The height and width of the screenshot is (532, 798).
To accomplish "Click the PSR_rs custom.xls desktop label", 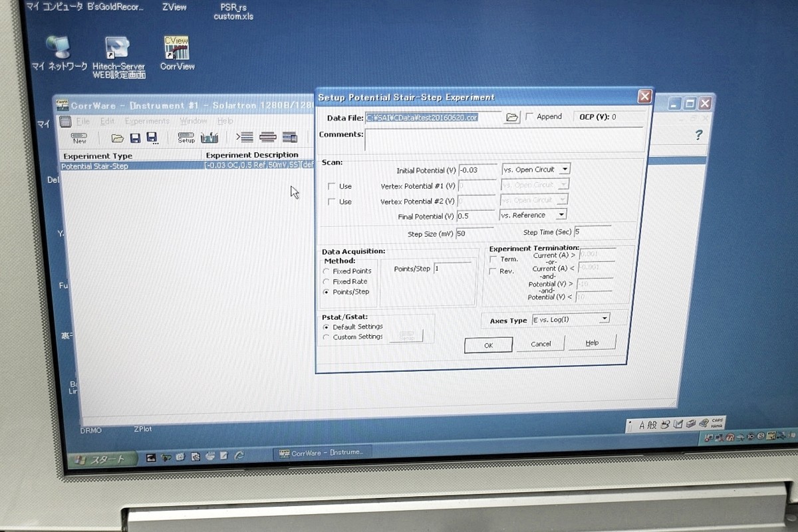I will 233,12.
